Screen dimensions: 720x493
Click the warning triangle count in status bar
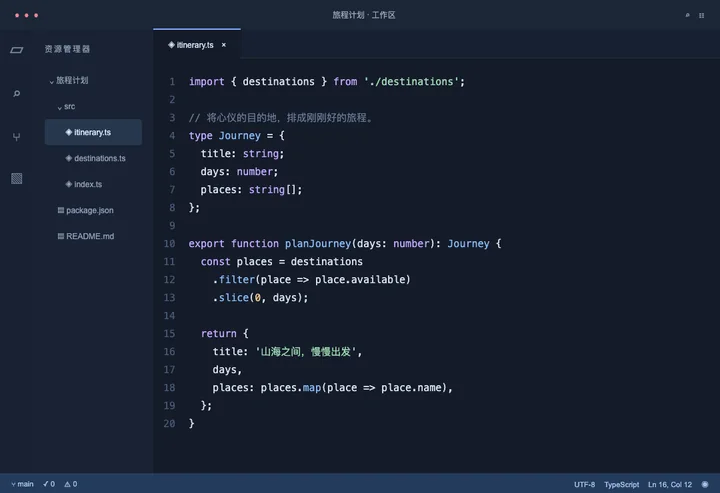pyautogui.click(x=71, y=484)
